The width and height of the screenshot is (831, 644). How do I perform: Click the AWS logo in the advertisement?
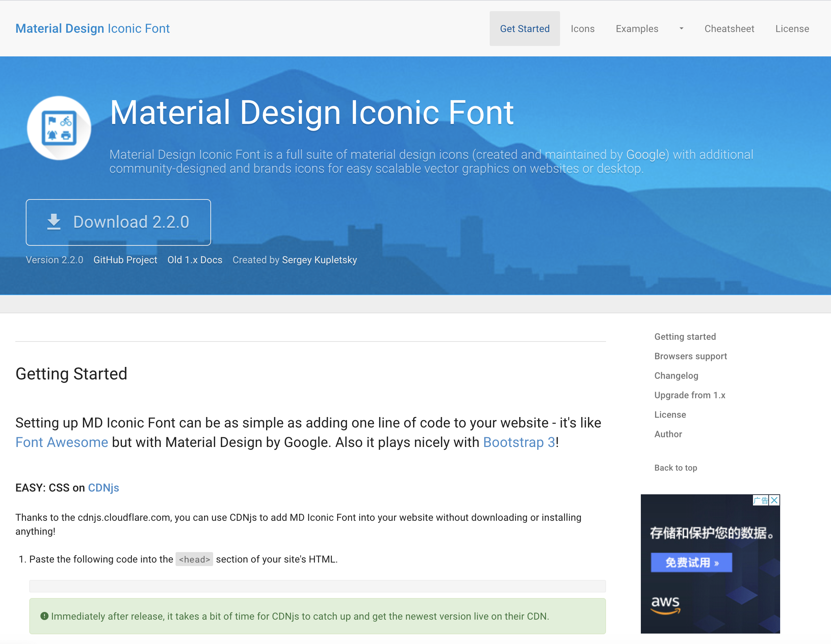coord(666,605)
